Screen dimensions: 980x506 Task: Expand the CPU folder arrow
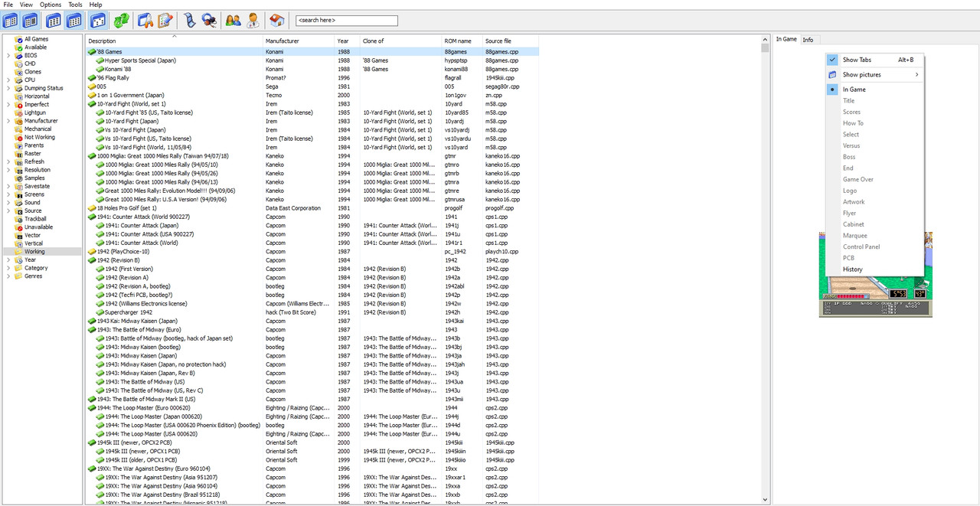(x=8, y=80)
